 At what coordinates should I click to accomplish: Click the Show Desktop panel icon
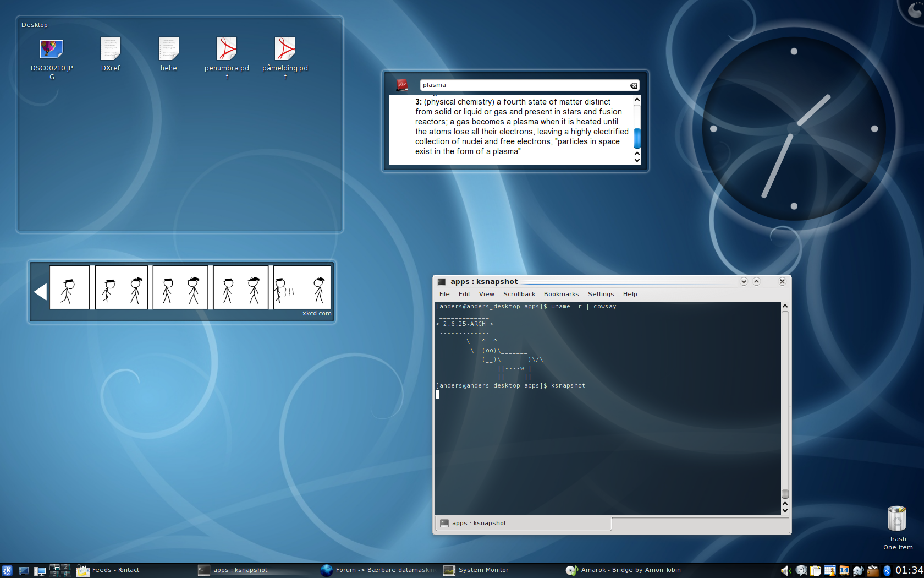coord(24,570)
